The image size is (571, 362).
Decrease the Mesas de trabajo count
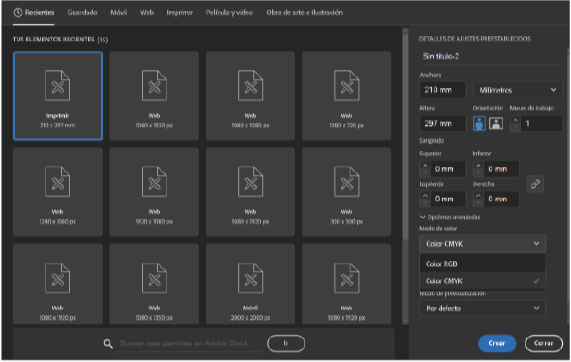point(515,127)
